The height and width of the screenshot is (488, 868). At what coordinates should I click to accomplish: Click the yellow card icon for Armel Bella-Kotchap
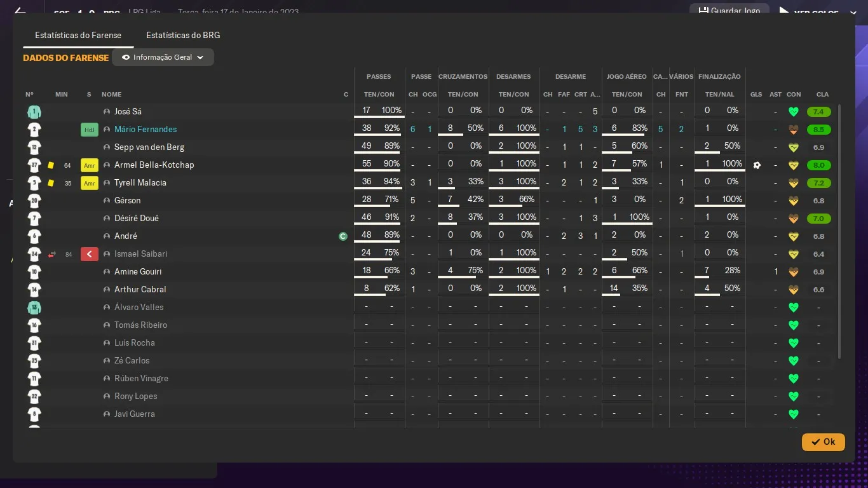tap(51, 165)
